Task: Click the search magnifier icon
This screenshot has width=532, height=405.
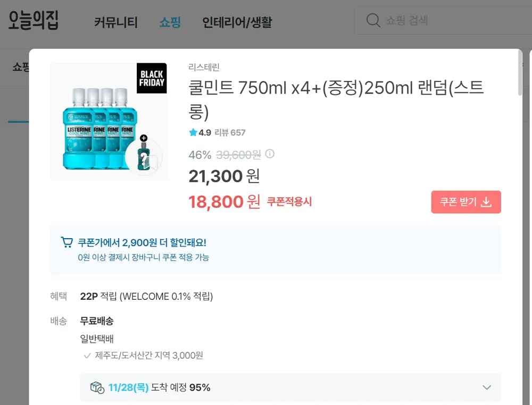Action: pyautogui.click(x=372, y=20)
